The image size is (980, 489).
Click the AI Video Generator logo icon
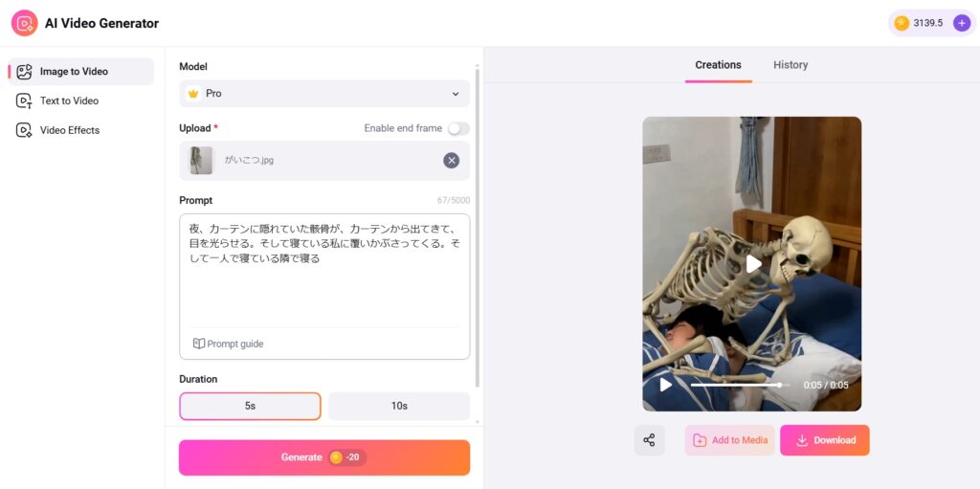24,23
